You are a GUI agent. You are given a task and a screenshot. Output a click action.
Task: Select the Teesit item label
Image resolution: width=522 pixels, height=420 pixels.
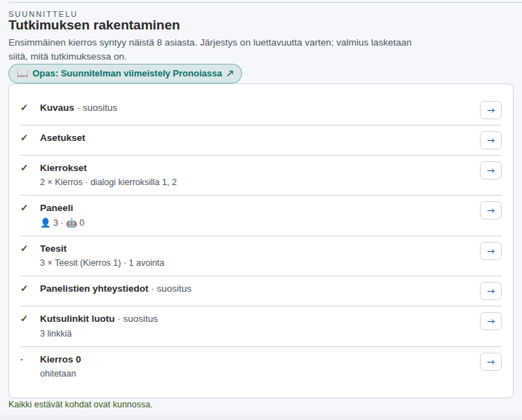tap(53, 249)
